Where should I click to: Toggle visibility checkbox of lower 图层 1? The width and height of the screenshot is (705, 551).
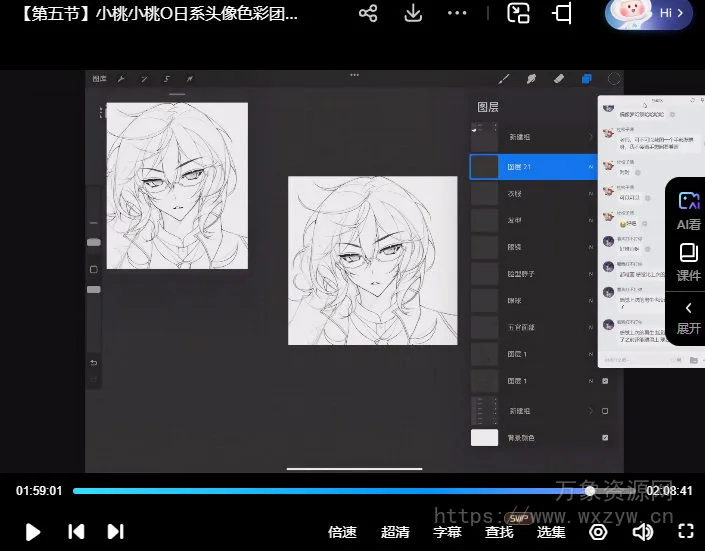605,382
